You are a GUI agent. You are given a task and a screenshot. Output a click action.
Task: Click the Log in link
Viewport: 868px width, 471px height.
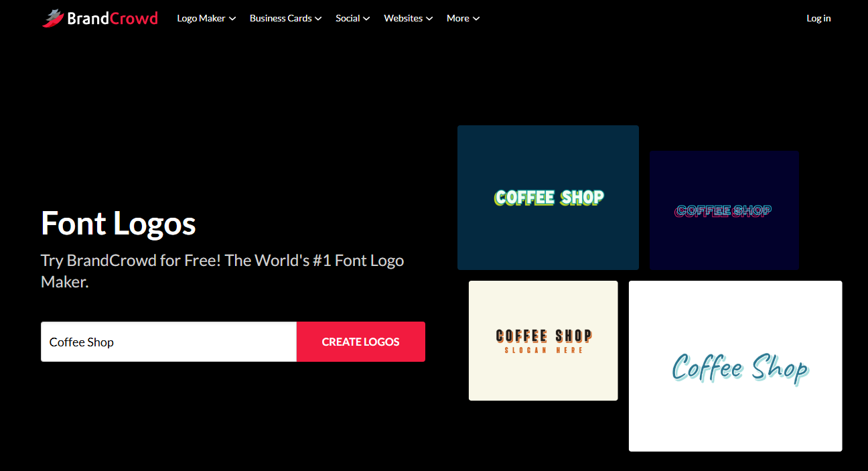(x=818, y=18)
